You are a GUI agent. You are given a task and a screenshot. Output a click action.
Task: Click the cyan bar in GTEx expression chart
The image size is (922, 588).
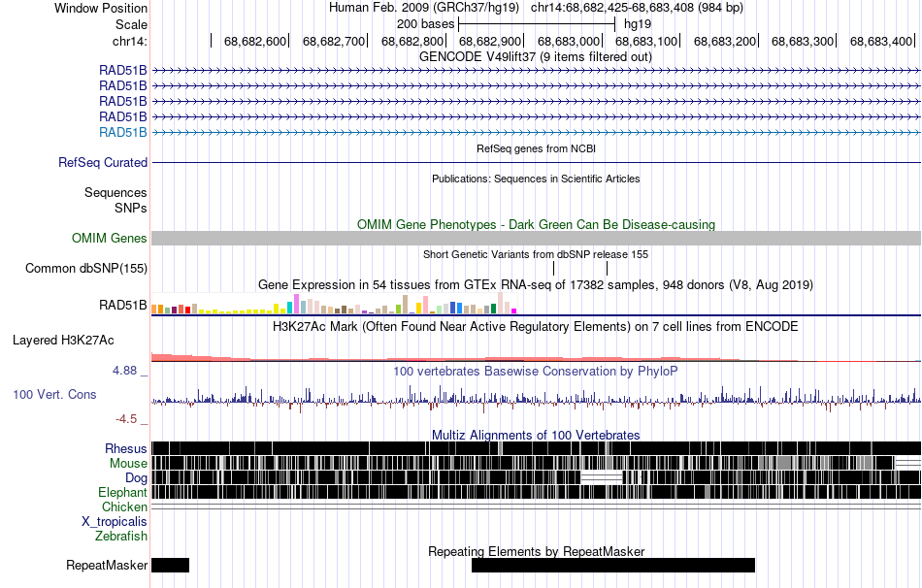pos(289,308)
